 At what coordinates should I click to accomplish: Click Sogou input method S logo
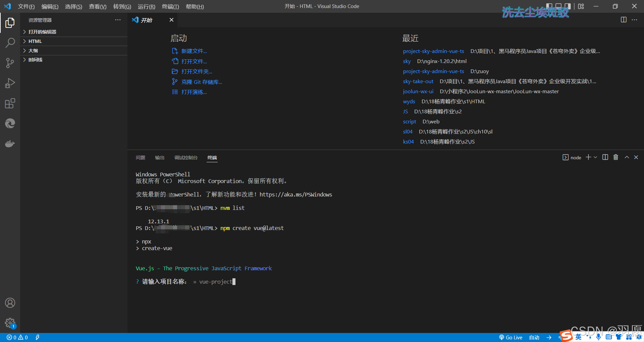point(566,336)
